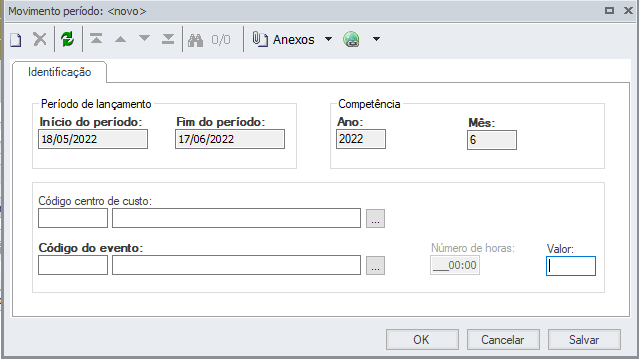Click the 0/0 record counter
639x360 pixels.
pos(221,40)
